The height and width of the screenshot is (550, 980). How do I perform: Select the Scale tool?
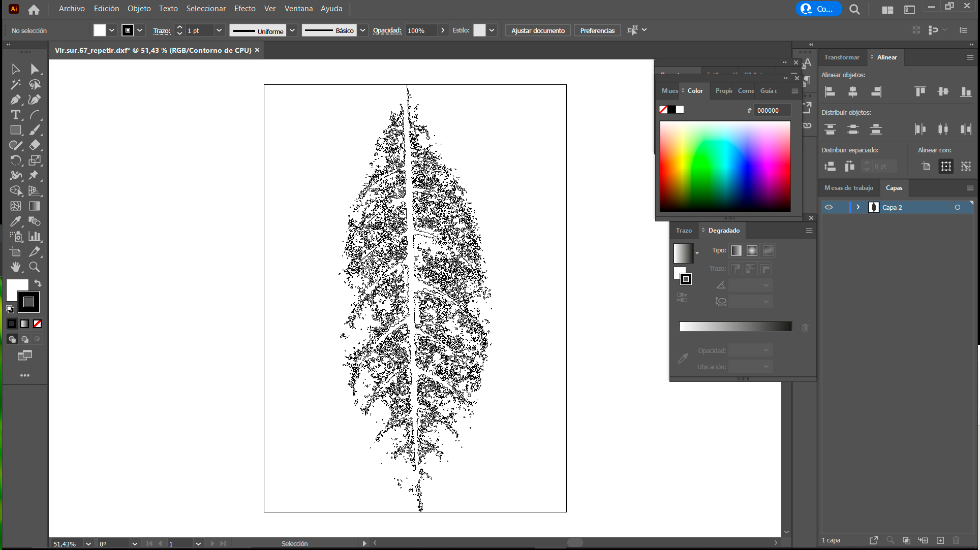coord(35,160)
